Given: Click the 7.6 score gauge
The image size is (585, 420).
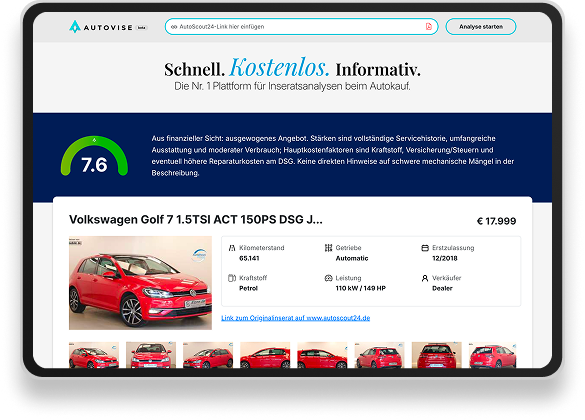Looking at the screenshot, I should pyautogui.click(x=94, y=156).
